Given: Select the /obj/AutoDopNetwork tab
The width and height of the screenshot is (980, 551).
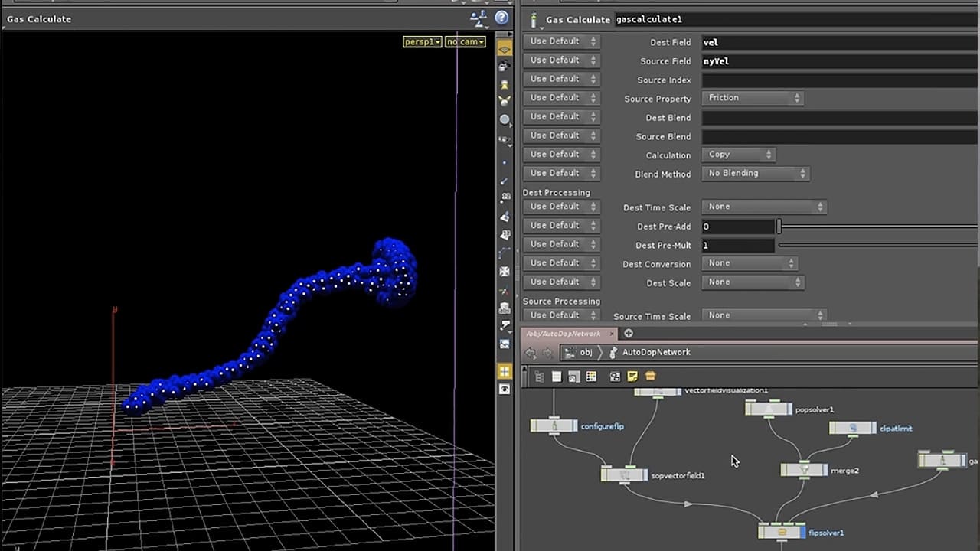Looking at the screenshot, I should (564, 334).
